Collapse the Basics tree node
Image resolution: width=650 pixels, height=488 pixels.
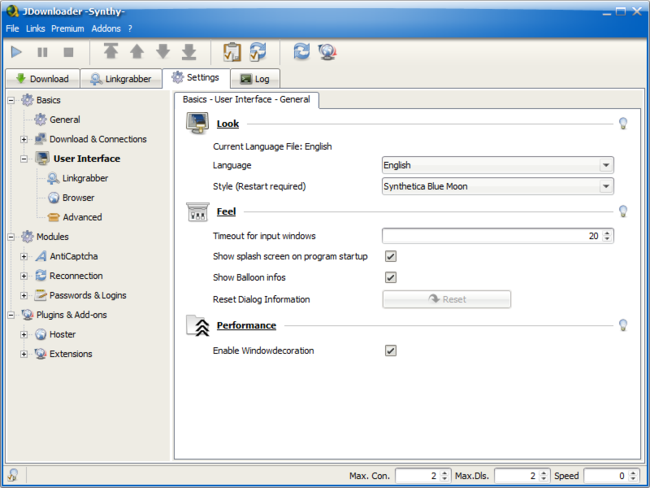(x=11, y=100)
